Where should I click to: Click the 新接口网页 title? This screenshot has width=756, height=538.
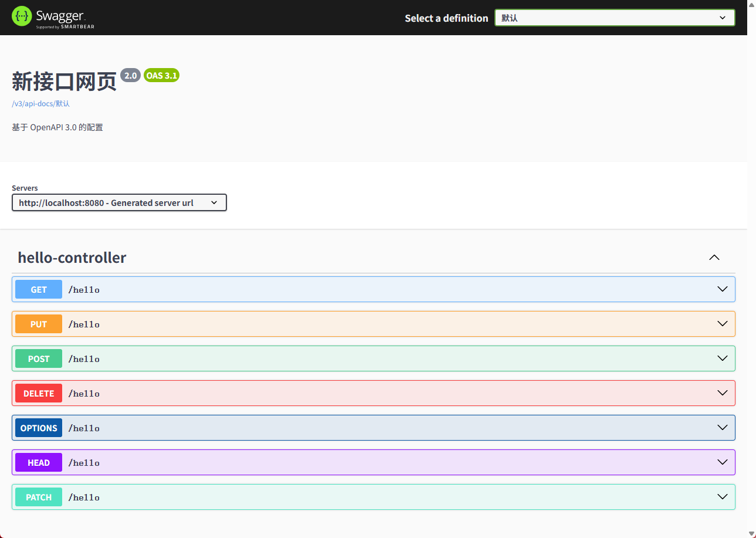pos(65,83)
